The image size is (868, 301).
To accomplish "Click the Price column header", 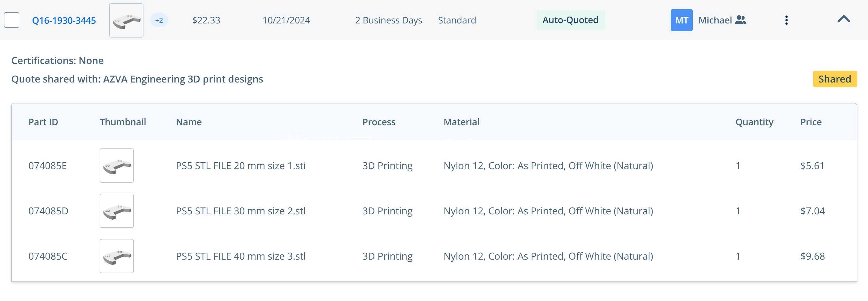I will (x=811, y=122).
